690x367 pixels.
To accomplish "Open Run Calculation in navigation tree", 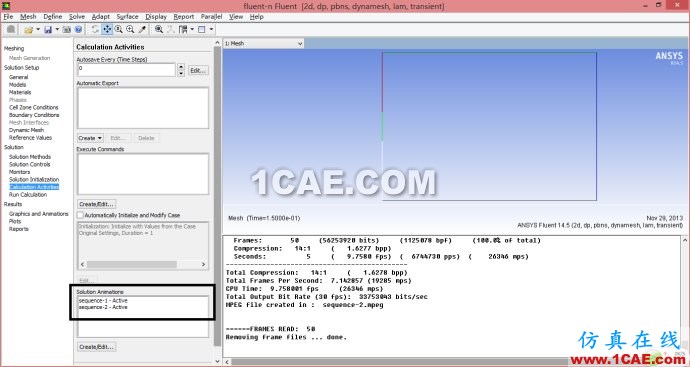I will tap(28, 195).
